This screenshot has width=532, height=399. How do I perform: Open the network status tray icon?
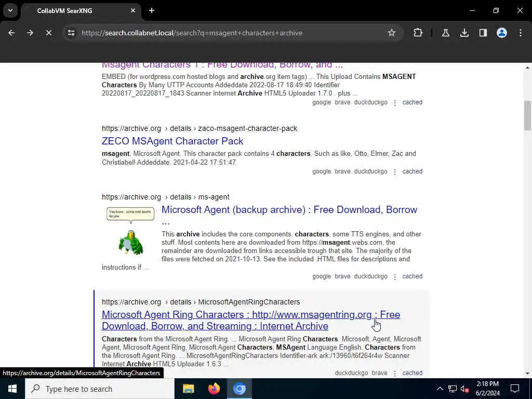453,389
